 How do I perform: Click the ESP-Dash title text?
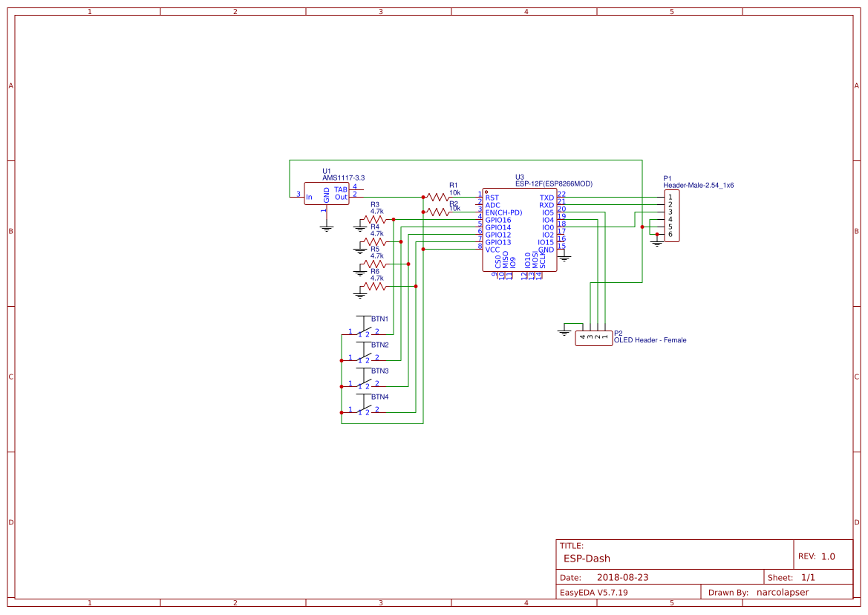(x=587, y=558)
